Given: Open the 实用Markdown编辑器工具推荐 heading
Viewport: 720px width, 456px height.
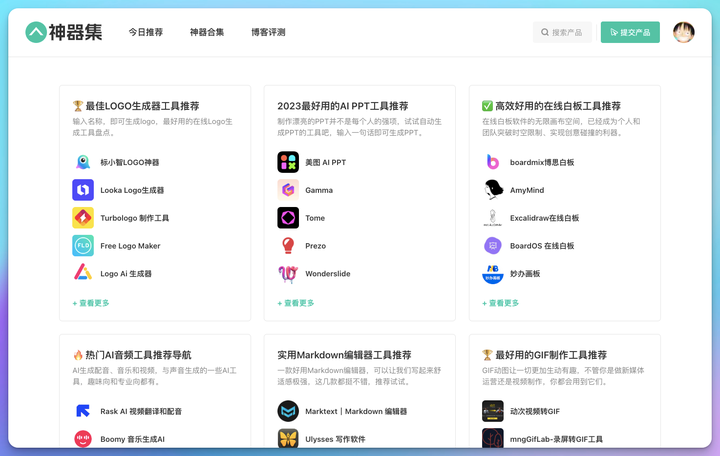Looking at the screenshot, I should (344, 355).
